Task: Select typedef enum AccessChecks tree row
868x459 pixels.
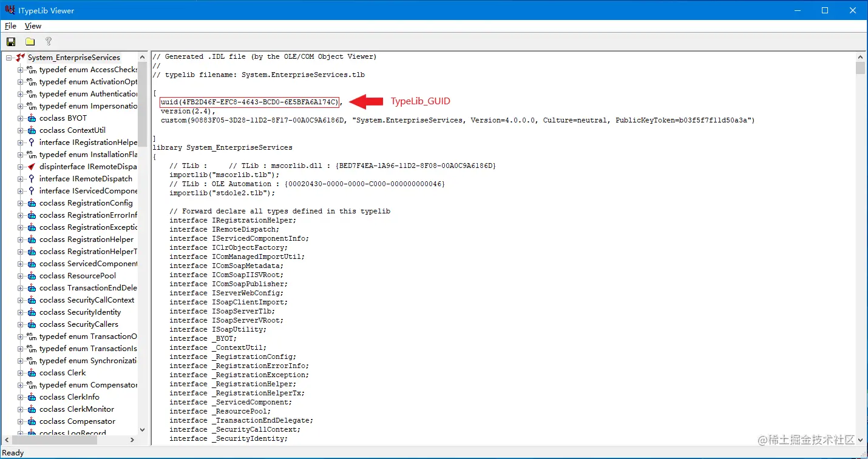Action: click(x=88, y=70)
